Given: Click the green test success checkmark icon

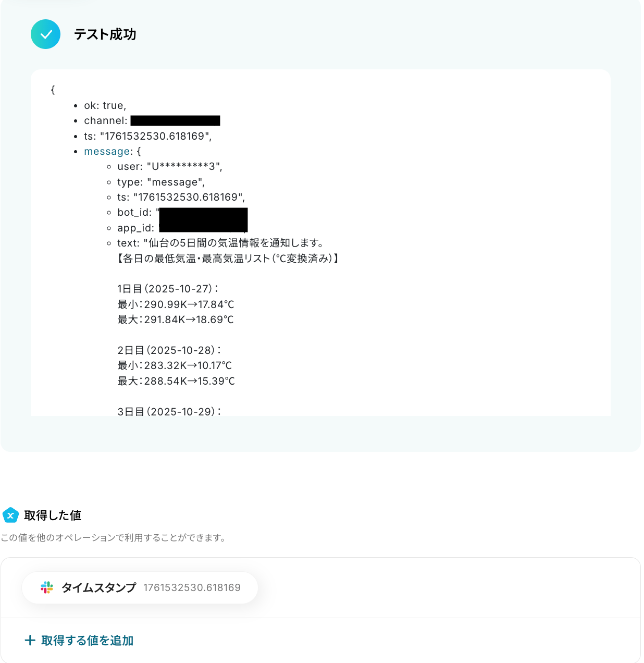Looking at the screenshot, I should tap(45, 34).
